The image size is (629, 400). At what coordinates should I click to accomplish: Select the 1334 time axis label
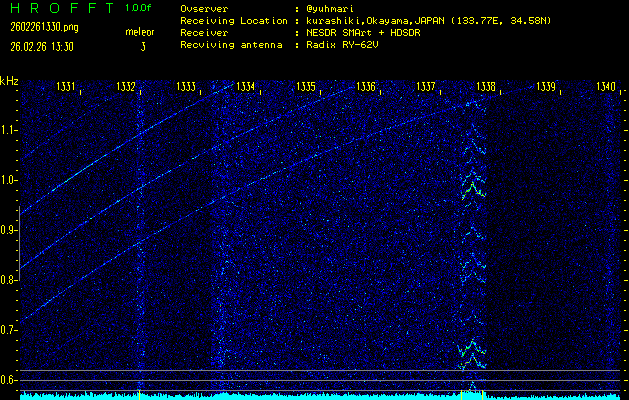tap(245, 87)
